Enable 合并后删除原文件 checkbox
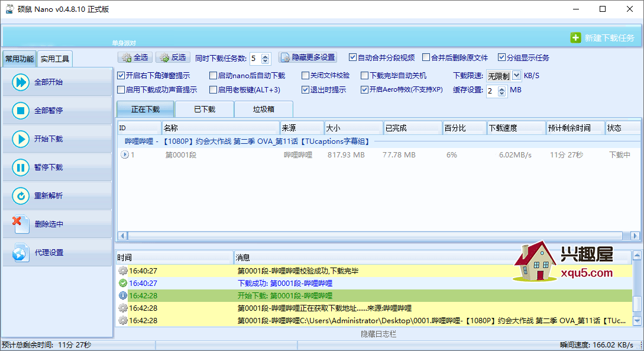The height and width of the screenshot is (351, 644). tap(426, 57)
